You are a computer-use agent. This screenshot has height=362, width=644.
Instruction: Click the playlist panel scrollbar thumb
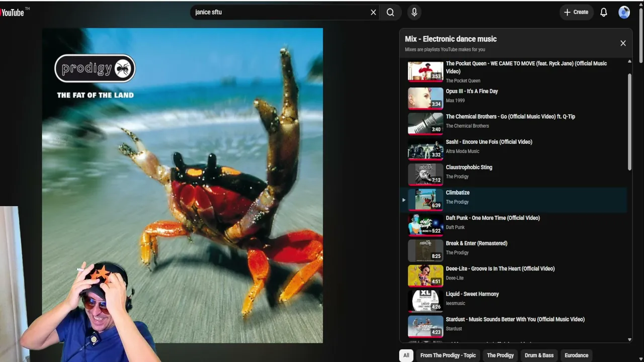click(x=629, y=122)
